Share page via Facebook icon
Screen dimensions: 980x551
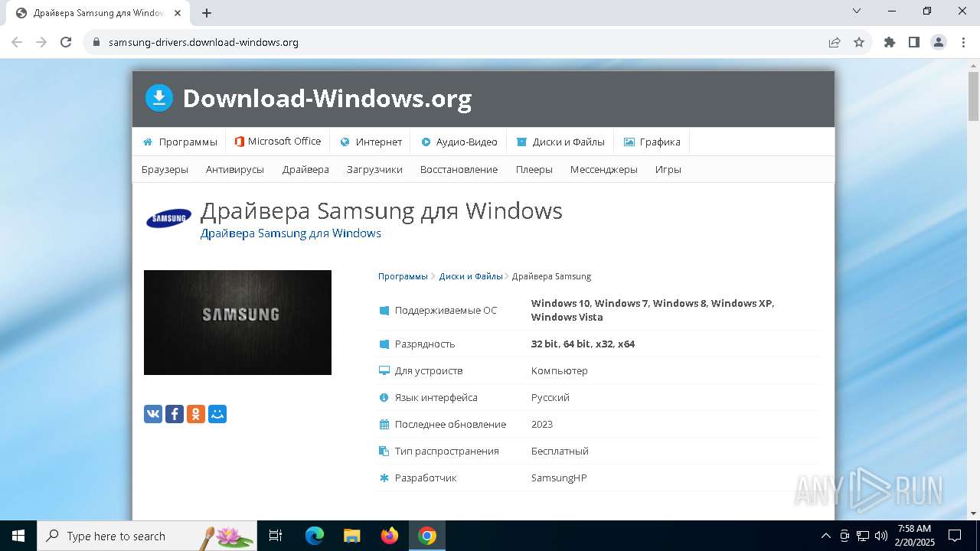[175, 414]
